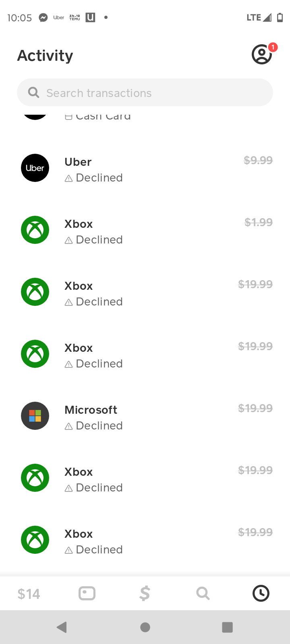Tap the Uber logo icon
This screenshot has height=644, width=290.
[35, 168]
